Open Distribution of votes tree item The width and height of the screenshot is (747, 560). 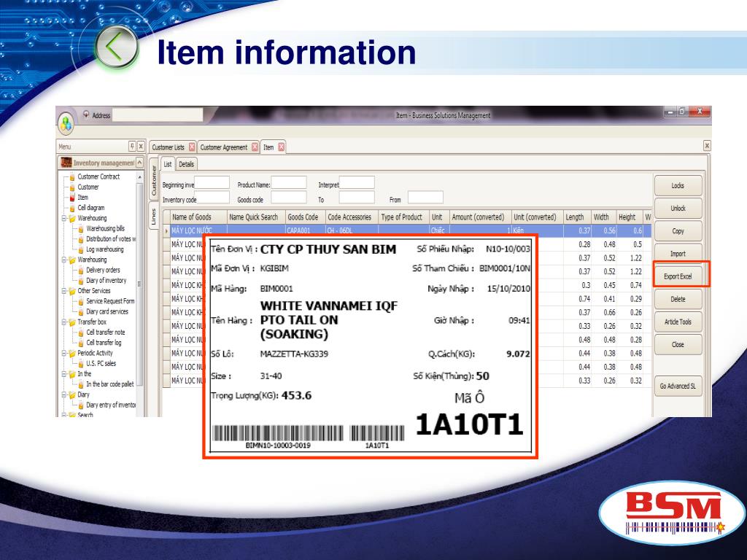coord(111,238)
